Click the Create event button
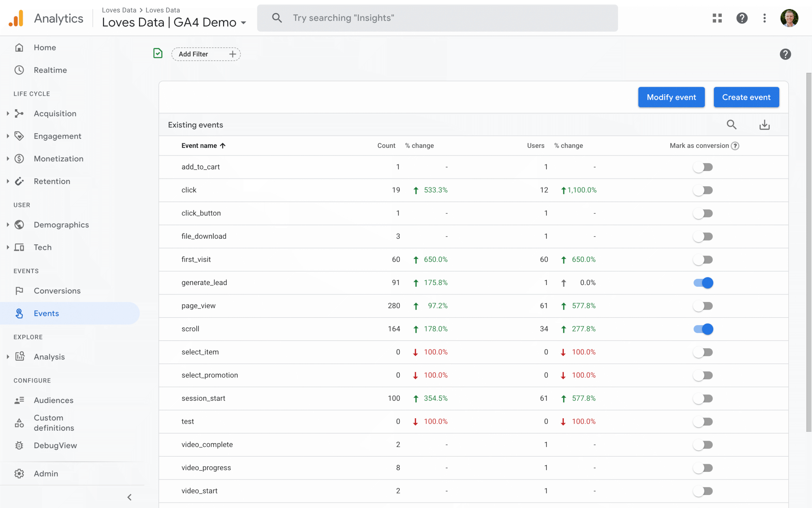 pyautogui.click(x=746, y=97)
